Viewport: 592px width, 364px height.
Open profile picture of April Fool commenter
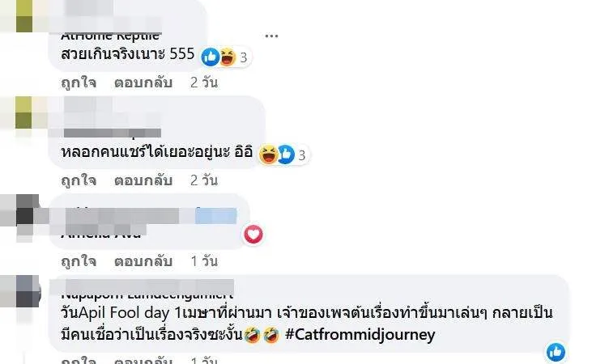20,293
